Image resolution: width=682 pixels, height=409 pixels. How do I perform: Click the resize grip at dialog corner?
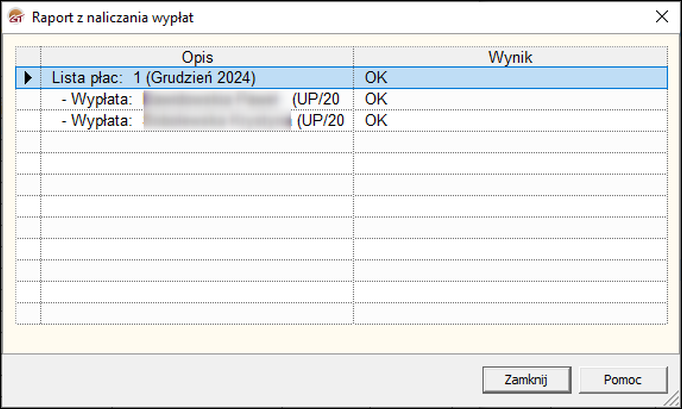point(673,399)
